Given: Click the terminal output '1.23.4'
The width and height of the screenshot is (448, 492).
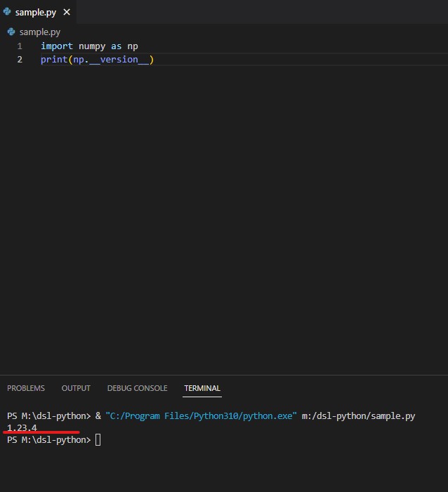Looking at the screenshot, I should point(22,427).
